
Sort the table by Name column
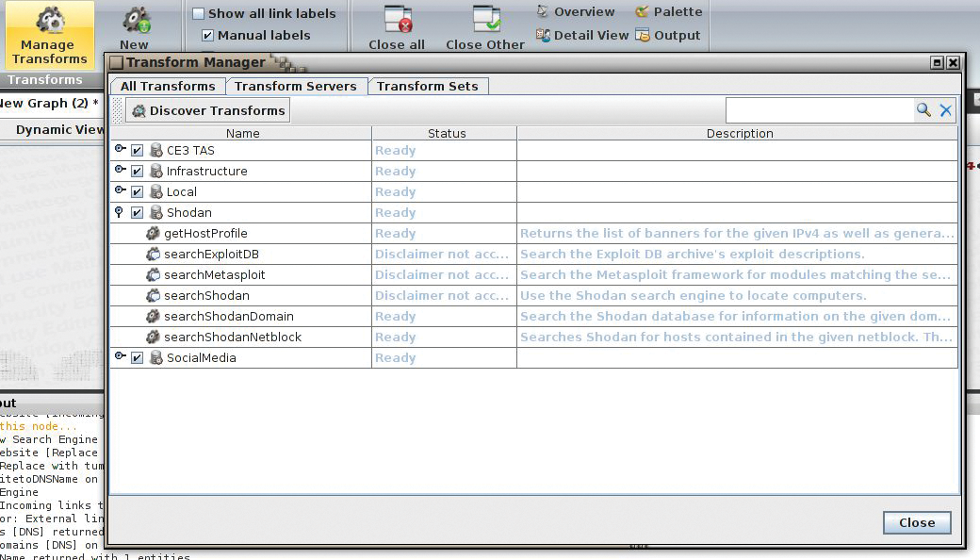(x=242, y=133)
